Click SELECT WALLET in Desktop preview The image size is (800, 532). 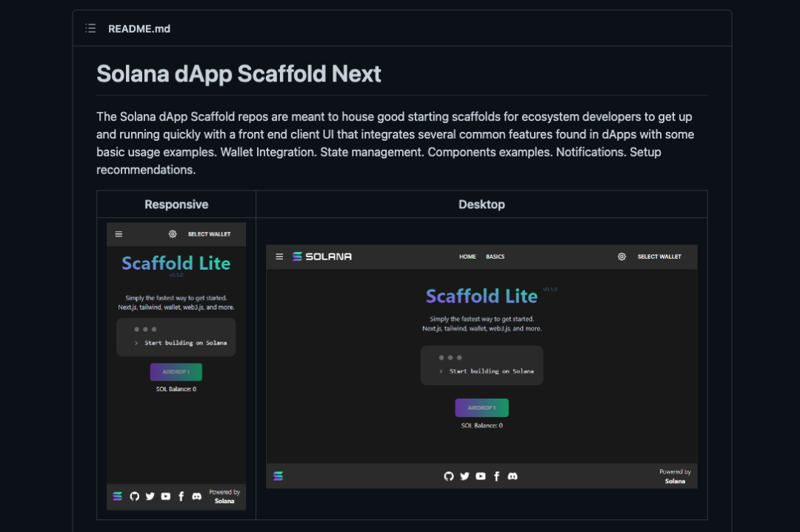[659, 256]
